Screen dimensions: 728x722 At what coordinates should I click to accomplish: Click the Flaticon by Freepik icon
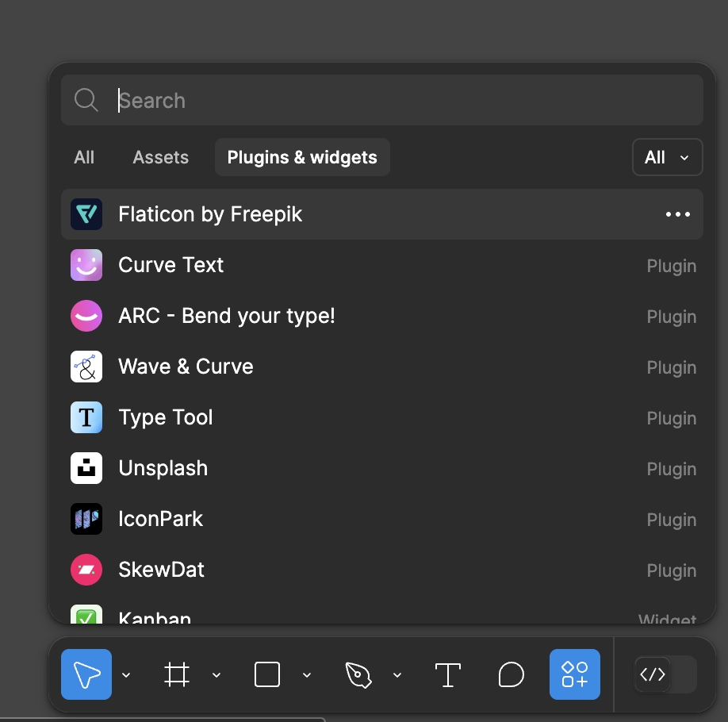(x=86, y=214)
